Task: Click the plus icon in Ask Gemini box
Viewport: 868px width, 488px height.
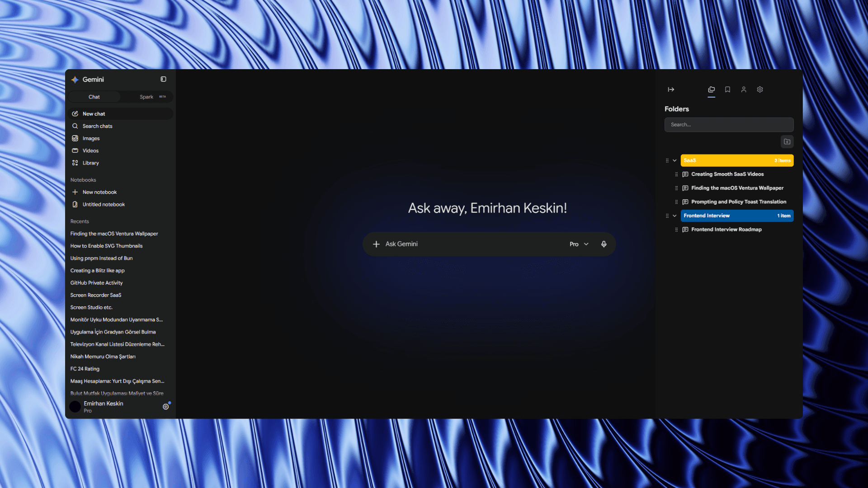Action: [x=376, y=244]
